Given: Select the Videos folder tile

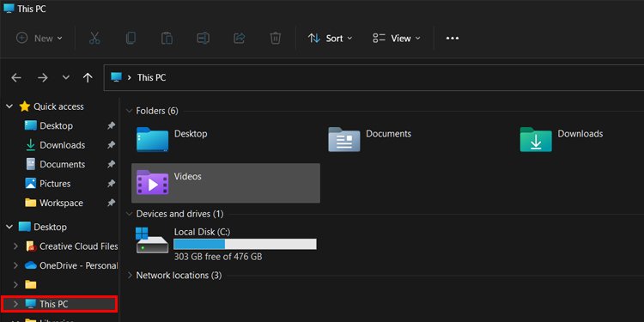Looking at the screenshot, I should pyautogui.click(x=226, y=183).
